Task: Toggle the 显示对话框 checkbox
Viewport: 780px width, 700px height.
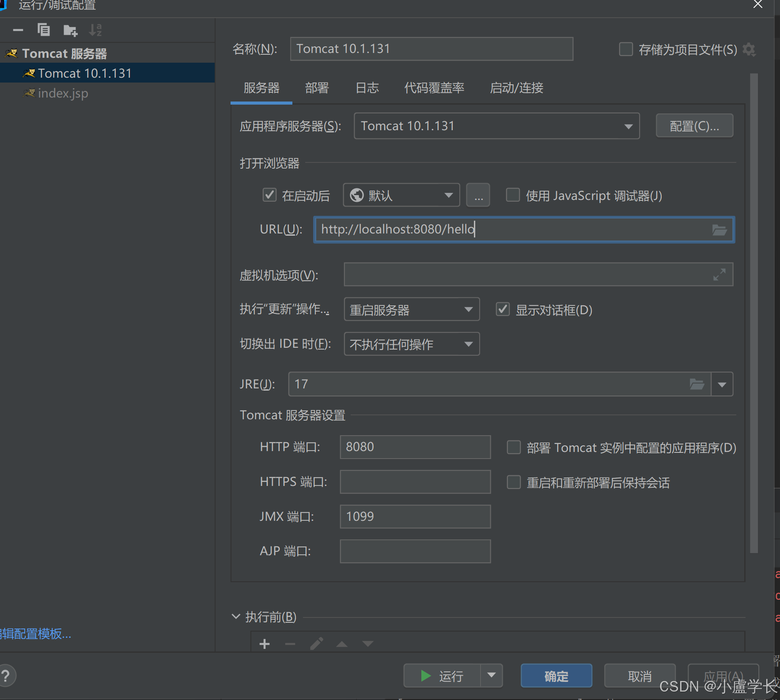Action: point(503,309)
